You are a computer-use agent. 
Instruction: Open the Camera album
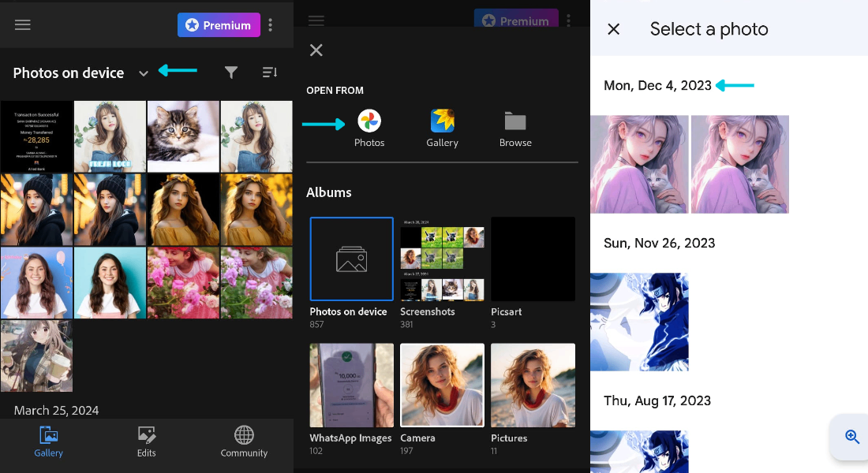pyautogui.click(x=443, y=385)
